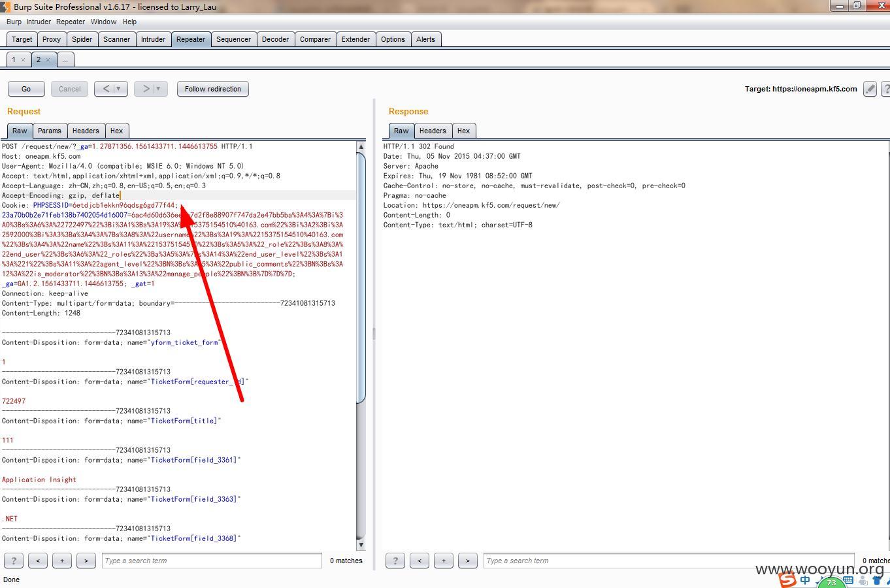Click the Location header line in response
890x588 pixels.
(x=471, y=205)
